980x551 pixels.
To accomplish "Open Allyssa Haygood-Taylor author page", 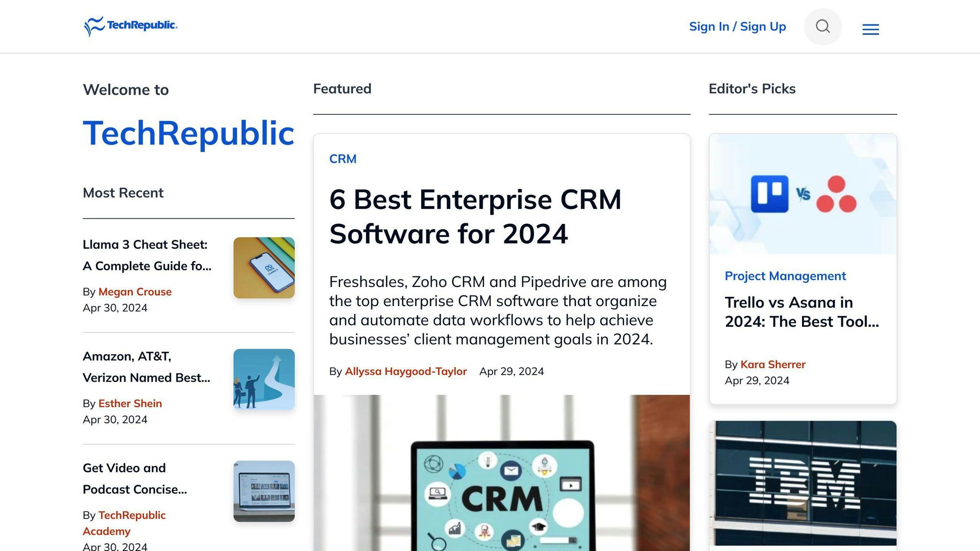I will [x=405, y=372].
